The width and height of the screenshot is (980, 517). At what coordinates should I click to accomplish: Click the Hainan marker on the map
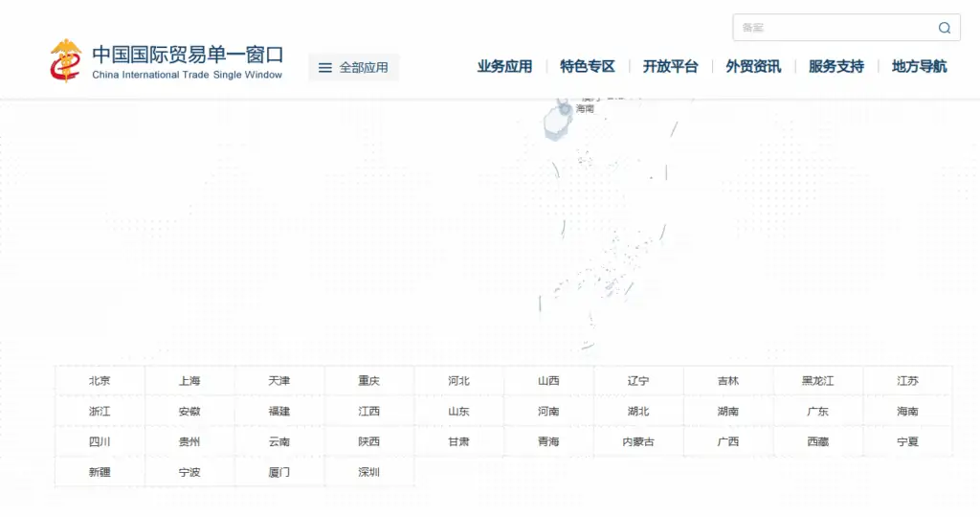(565, 109)
